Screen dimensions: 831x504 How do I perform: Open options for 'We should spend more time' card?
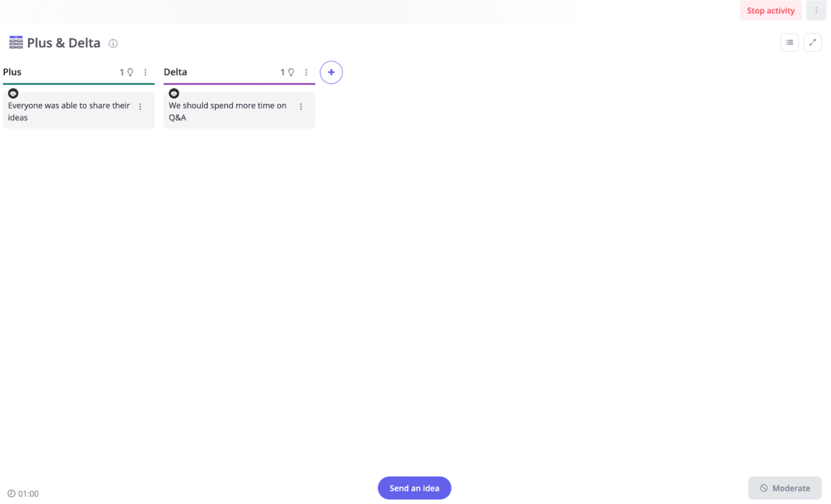pyautogui.click(x=301, y=106)
